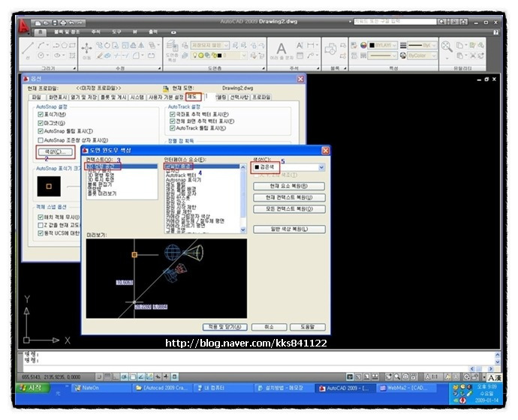
Task: Open the 검은색 color dropdown
Action: (321, 167)
